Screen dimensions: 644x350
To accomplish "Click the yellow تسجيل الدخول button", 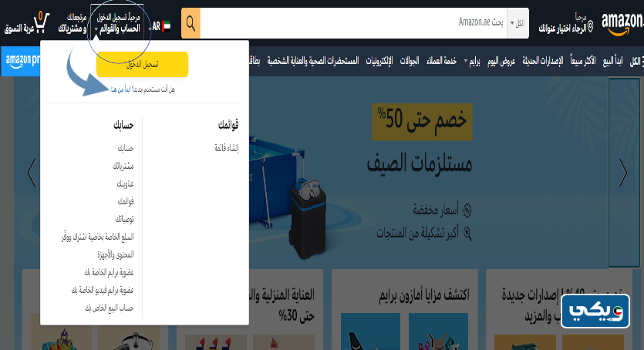I will click(x=142, y=65).
